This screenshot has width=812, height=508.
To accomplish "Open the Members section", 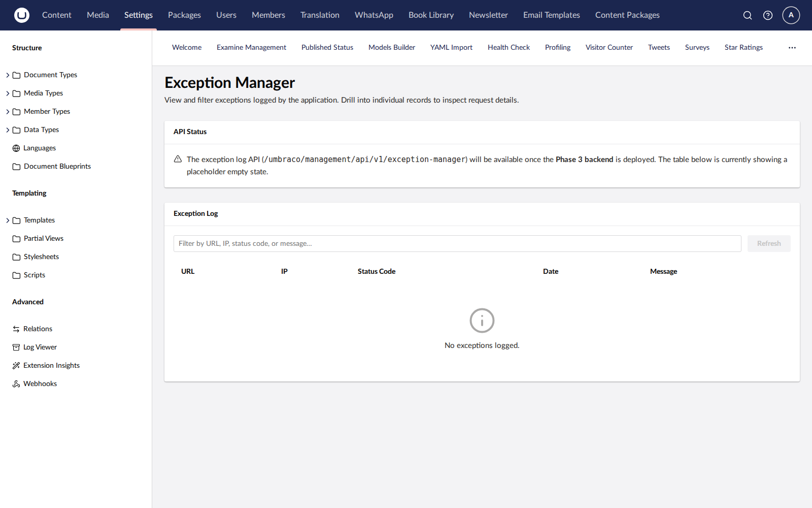I will (268, 15).
